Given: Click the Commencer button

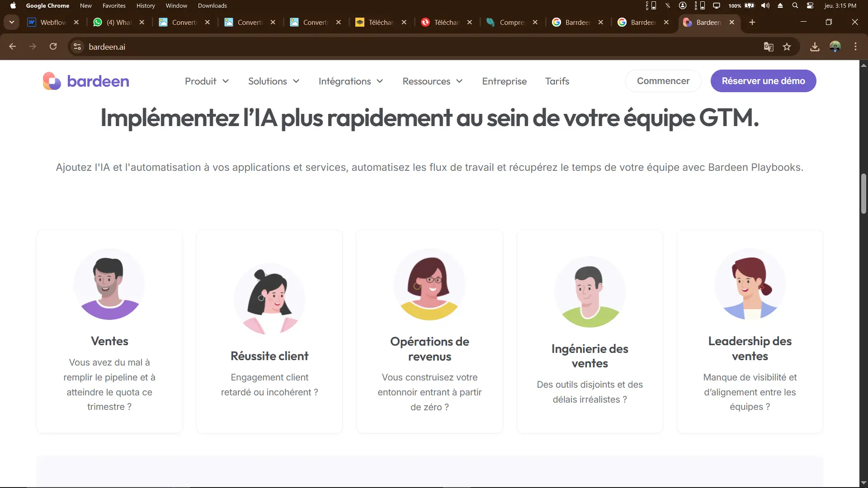Looking at the screenshot, I should 663,81.
